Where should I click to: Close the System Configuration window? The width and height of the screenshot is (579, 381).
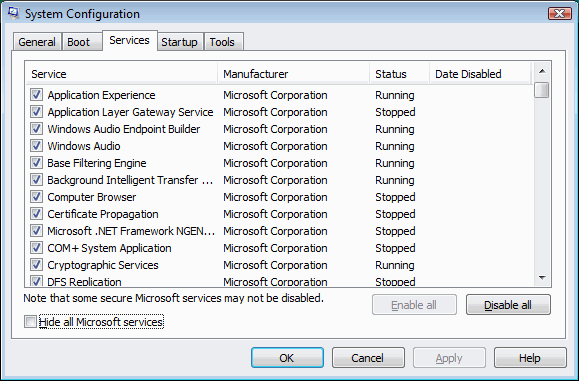click(560, 14)
